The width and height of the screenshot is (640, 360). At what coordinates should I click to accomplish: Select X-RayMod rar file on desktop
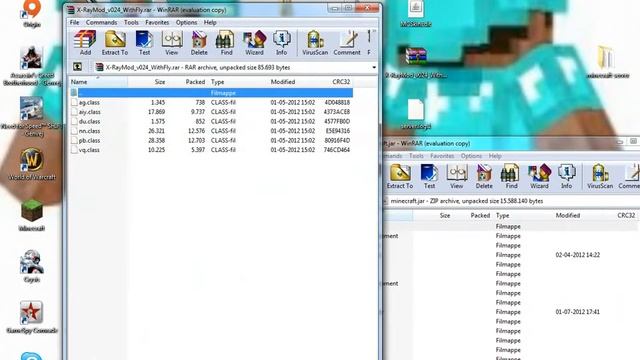click(x=416, y=62)
